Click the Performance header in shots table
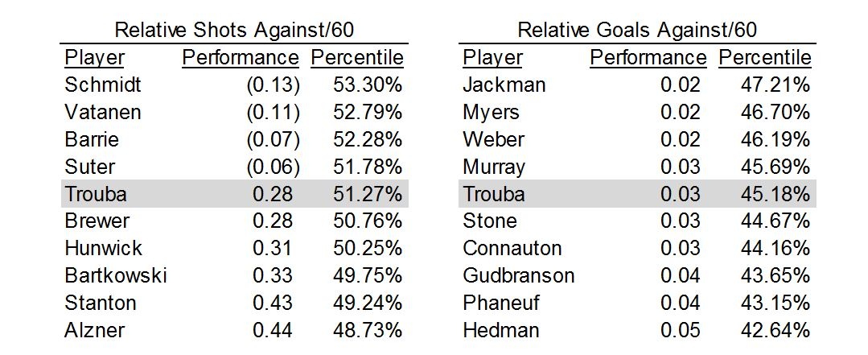 [x=241, y=58]
